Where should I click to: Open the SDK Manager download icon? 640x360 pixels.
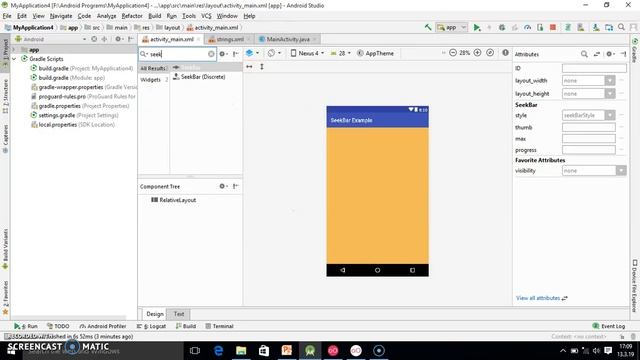(596, 27)
